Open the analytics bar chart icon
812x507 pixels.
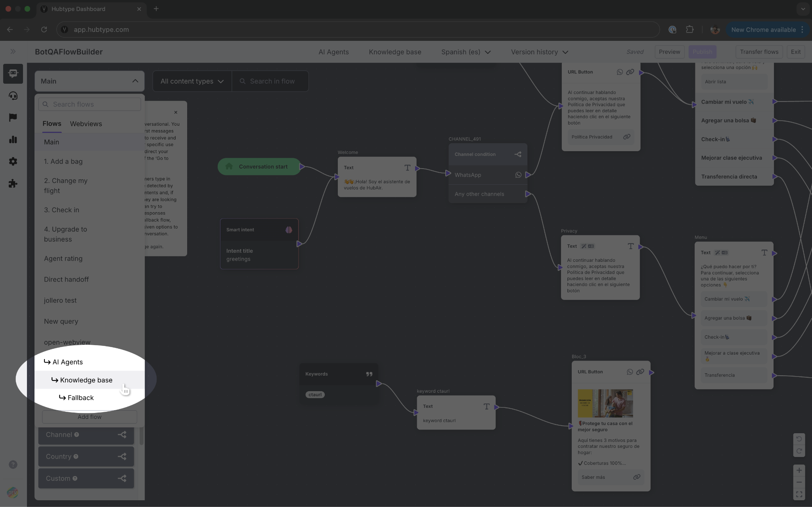point(13,139)
